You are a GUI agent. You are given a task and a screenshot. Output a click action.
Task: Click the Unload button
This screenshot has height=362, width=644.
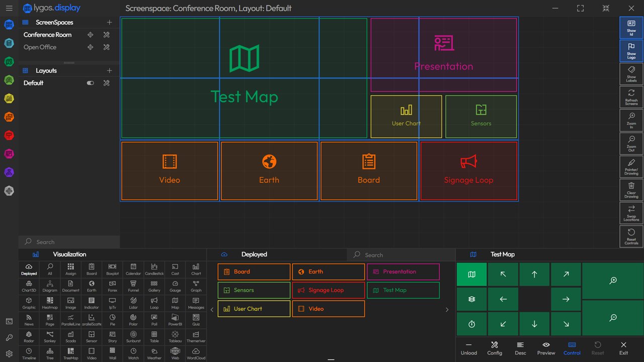coord(468,348)
